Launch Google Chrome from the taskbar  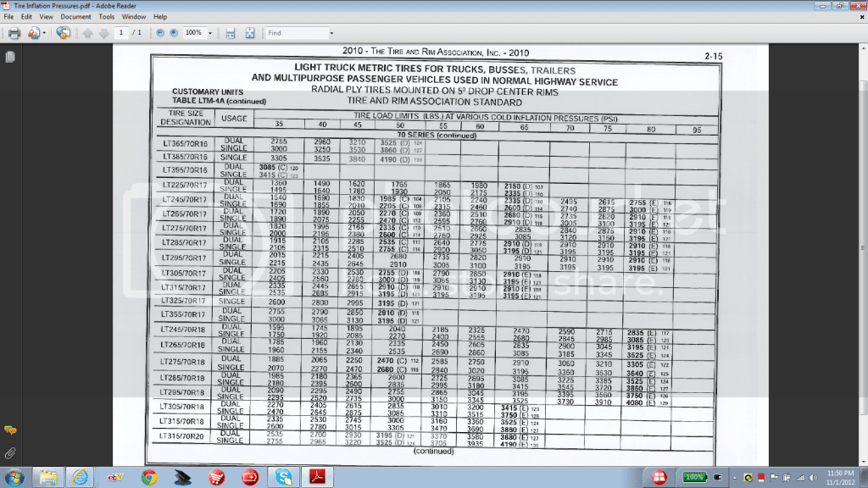coord(149,478)
